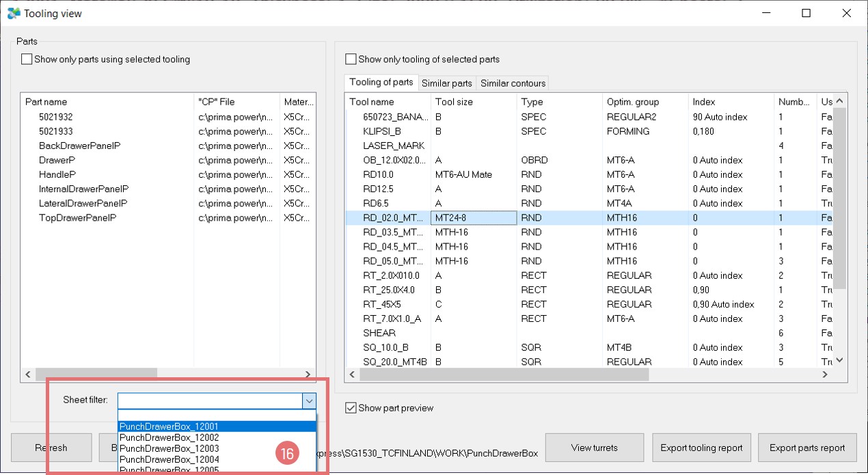
Task: Check Show only tooling of selected parts
Action: click(x=351, y=59)
